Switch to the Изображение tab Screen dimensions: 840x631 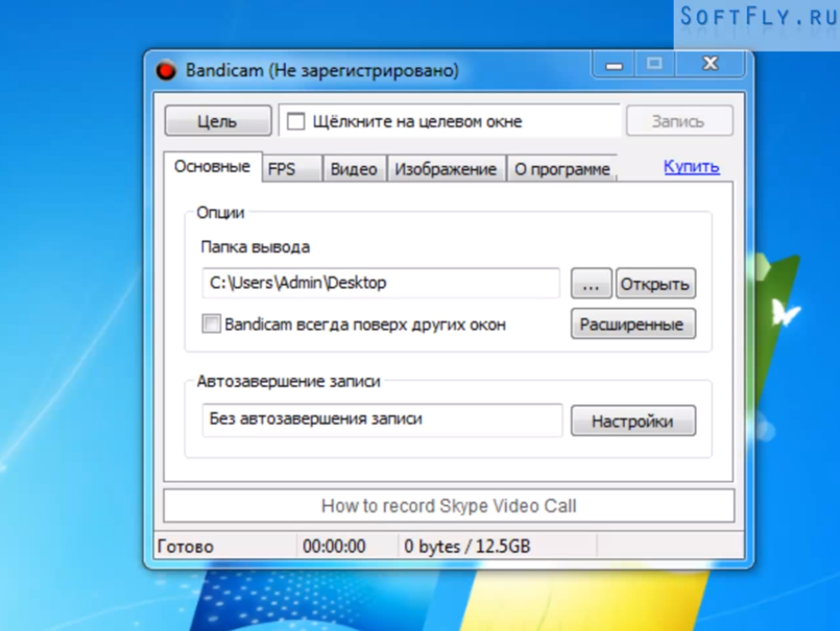click(x=446, y=169)
